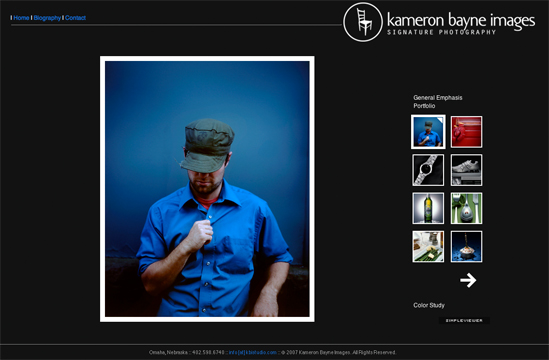Click the info email link in footer
549x360 pixels.
(x=252, y=352)
